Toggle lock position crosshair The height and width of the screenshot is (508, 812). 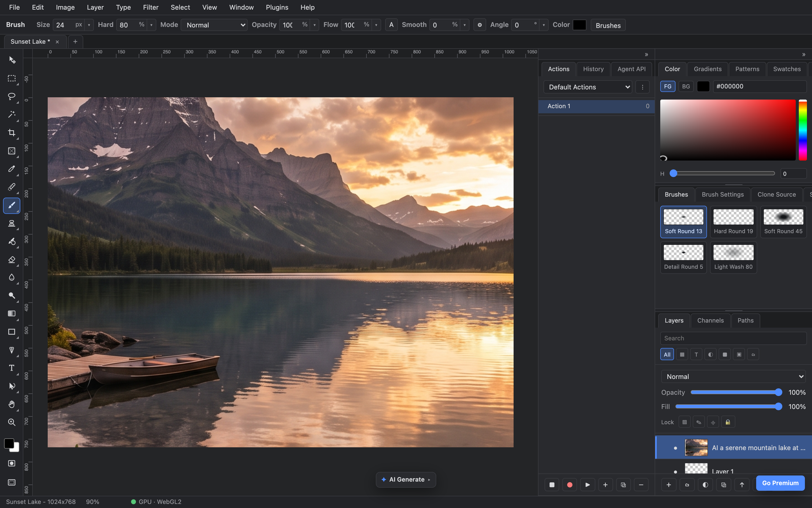pos(713,422)
